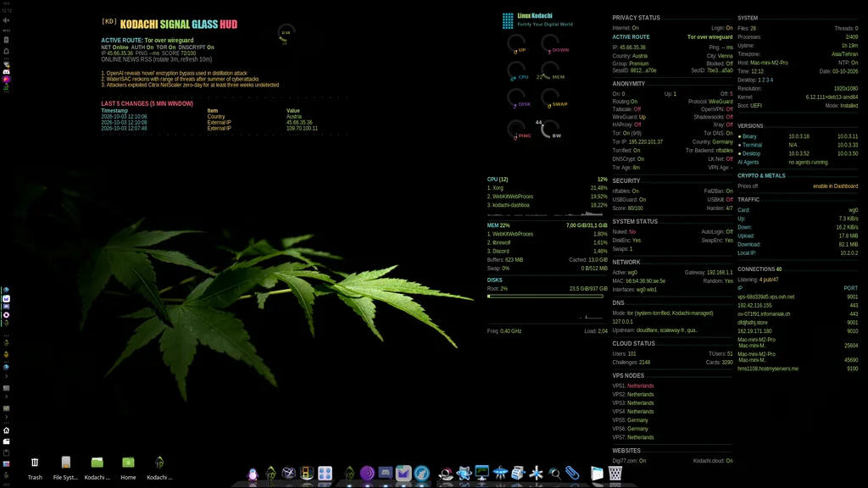Screen dimensions: 868x488
Task: Click the Discord memory process row
Action: [x=547, y=251]
